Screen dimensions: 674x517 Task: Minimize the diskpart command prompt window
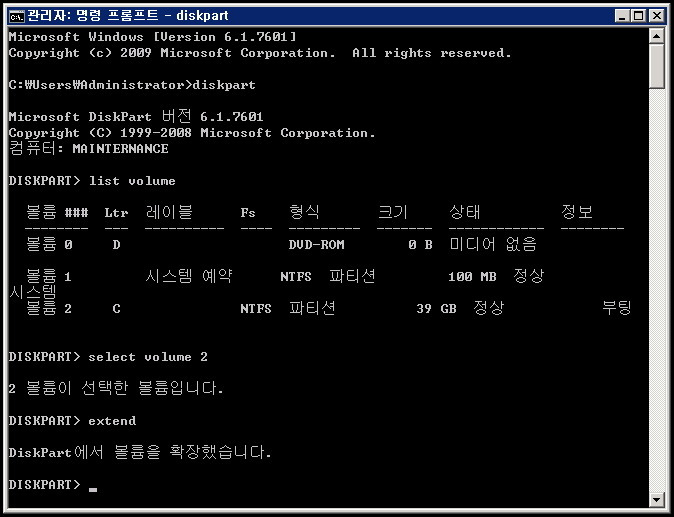(622, 16)
